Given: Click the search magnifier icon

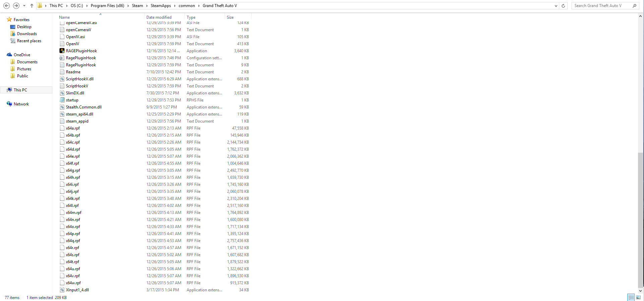Looking at the screenshot, I should (x=634, y=6).
